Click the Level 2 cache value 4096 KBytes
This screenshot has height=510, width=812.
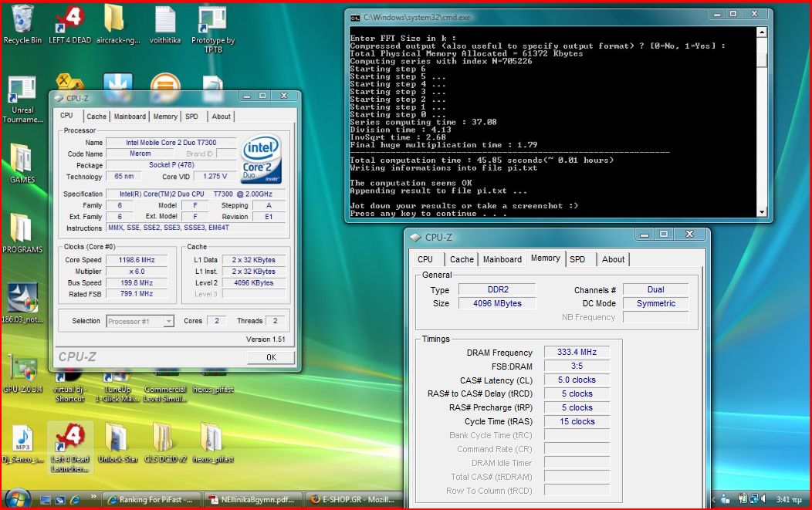(x=254, y=282)
